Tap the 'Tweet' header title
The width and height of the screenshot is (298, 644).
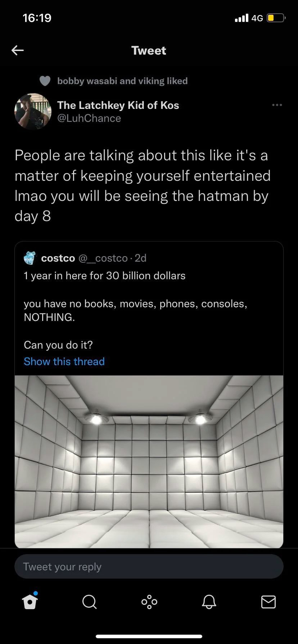click(x=149, y=50)
